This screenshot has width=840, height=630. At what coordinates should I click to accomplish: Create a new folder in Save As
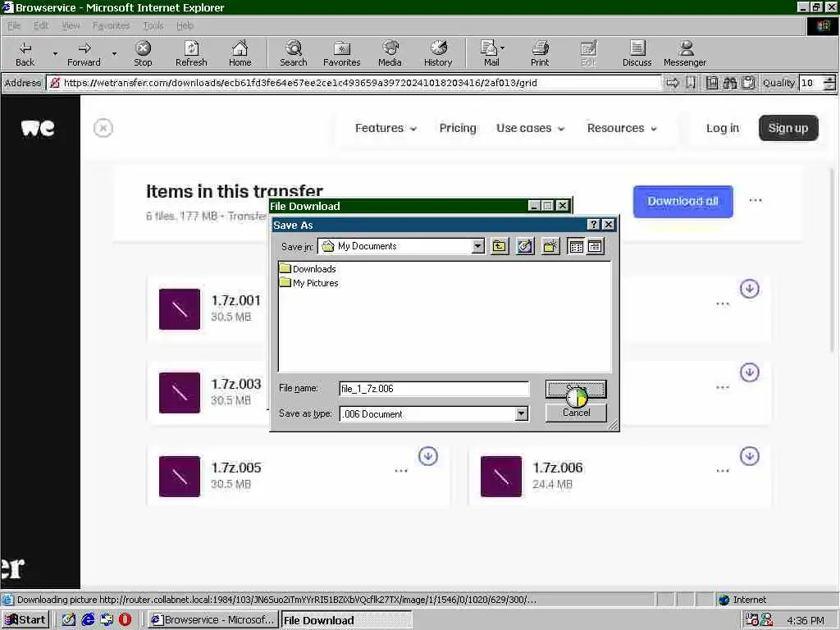550,246
